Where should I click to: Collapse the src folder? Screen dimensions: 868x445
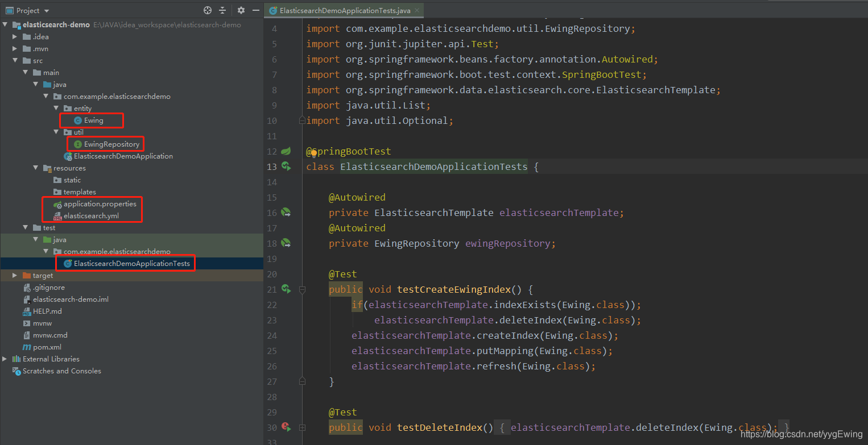(x=15, y=61)
